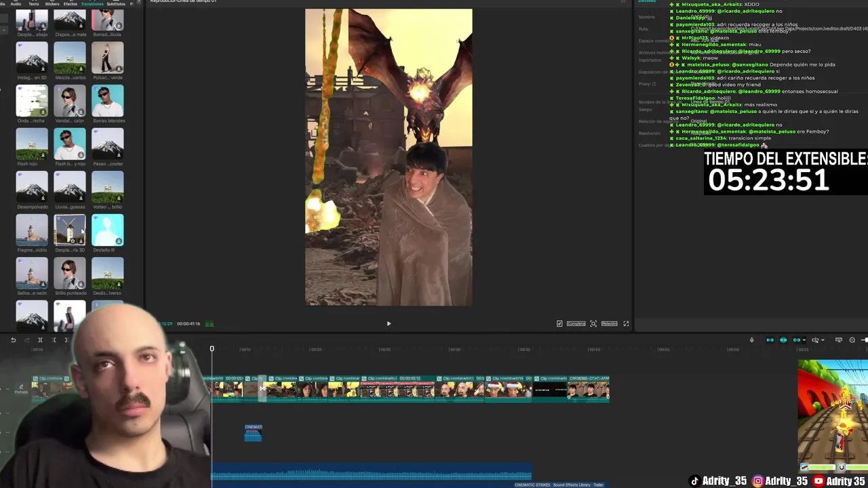Click the dragon preview video canvas
This screenshot has height=488, width=868.
coord(389,157)
